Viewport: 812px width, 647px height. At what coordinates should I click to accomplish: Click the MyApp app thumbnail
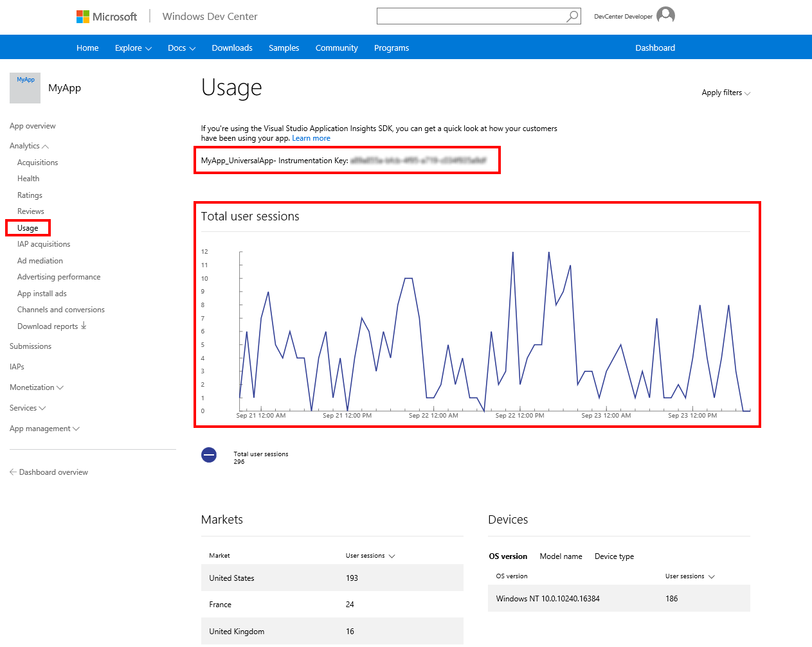coord(25,88)
